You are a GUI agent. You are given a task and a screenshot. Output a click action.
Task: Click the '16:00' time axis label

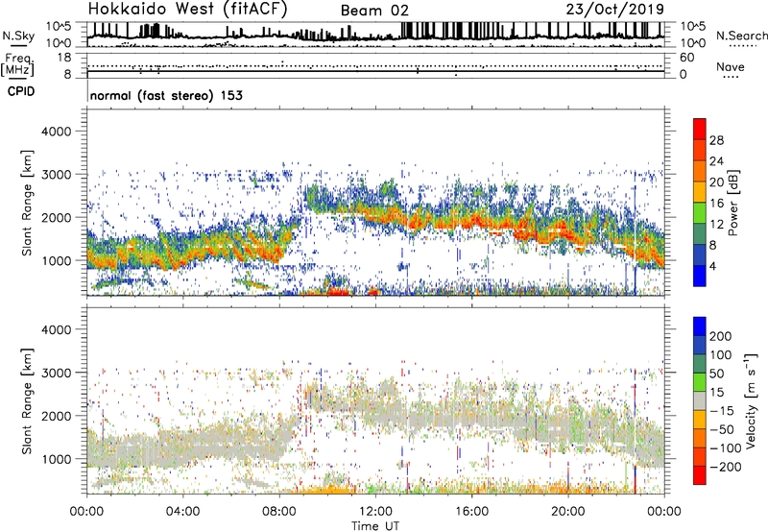[x=471, y=512]
